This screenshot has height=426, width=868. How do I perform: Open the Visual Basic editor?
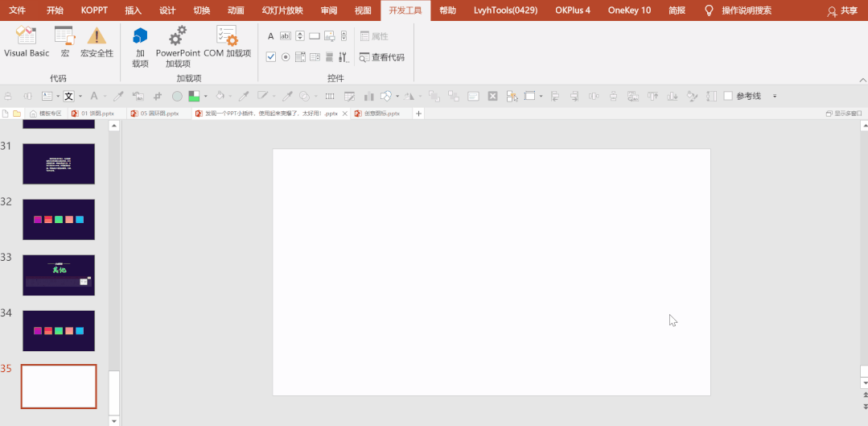pyautogui.click(x=27, y=43)
